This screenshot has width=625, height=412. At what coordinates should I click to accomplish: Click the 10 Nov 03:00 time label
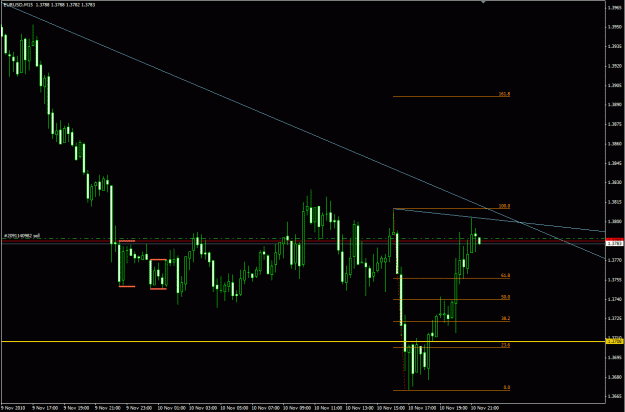click(x=203, y=408)
